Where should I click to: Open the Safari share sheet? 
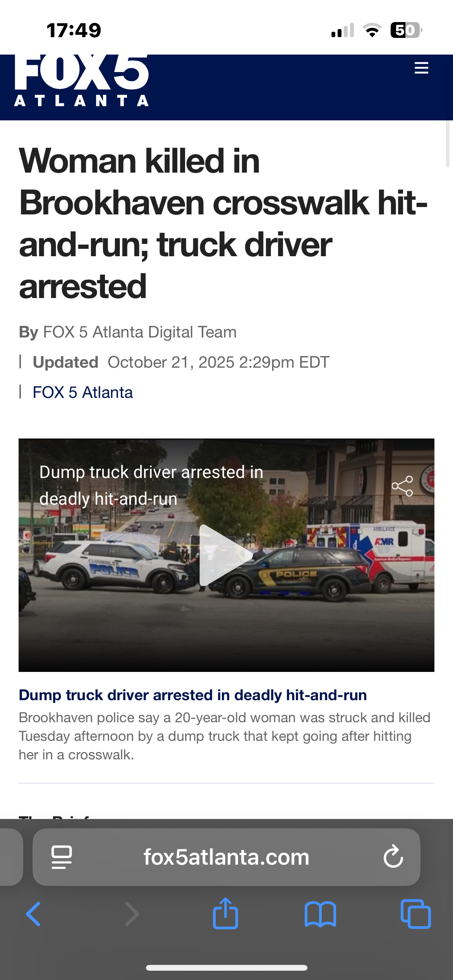pyautogui.click(x=225, y=913)
